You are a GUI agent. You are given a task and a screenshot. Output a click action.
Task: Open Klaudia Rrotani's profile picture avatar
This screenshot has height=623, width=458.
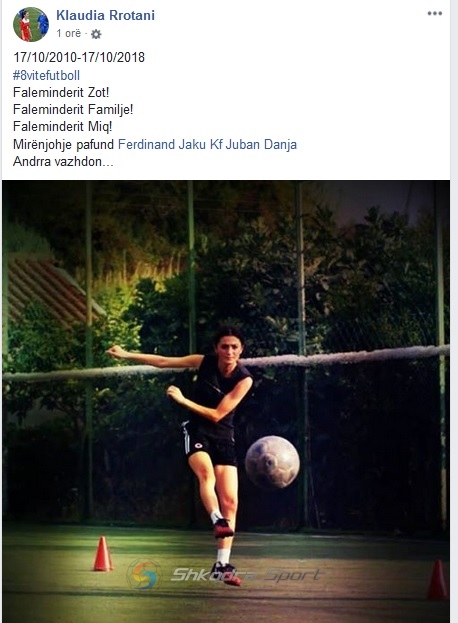tap(31, 24)
